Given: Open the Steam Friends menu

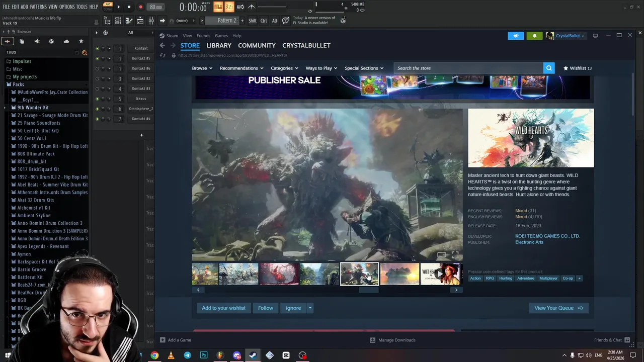Looking at the screenshot, I should (203, 36).
